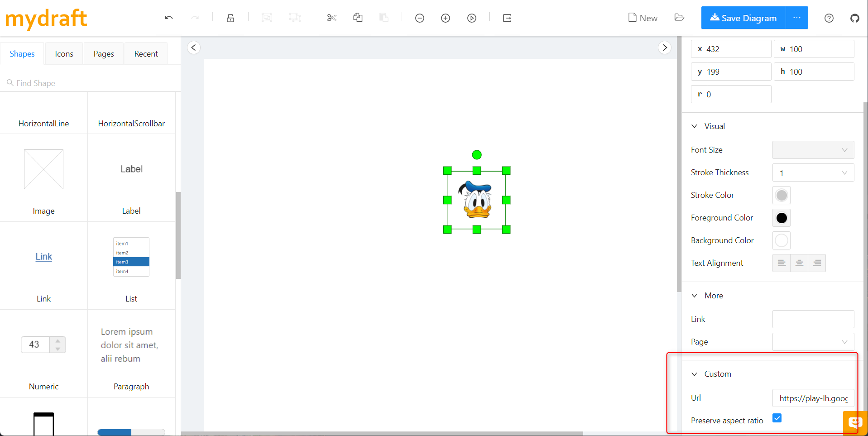Export the diagram using the export icon
The height and width of the screenshot is (436, 868).
[x=507, y=18]
